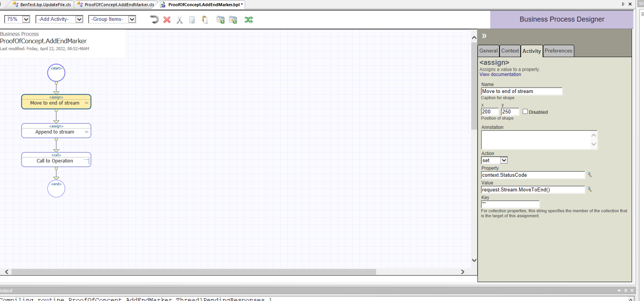Open the BenTest.bp.UpdateFile.cls document tab
The image size is (644, 301).
(42, 5)
